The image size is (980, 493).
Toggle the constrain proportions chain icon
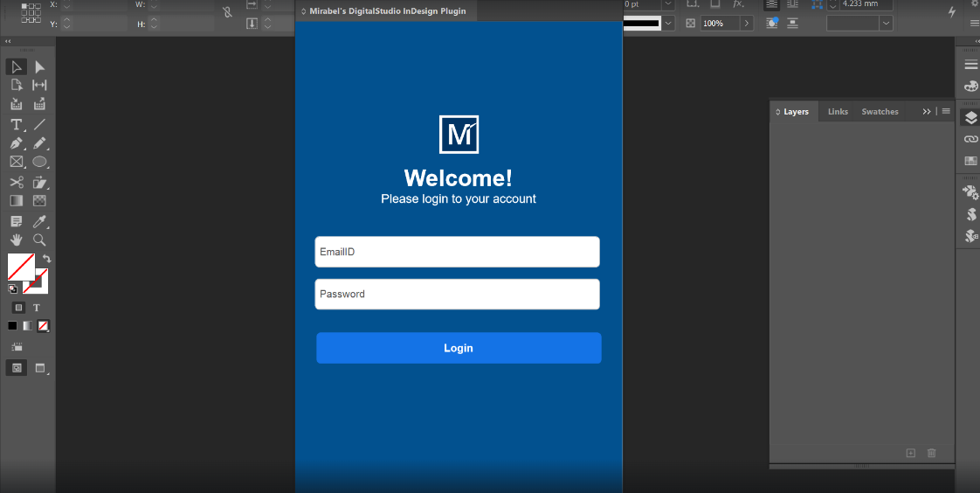click(x=227, y=12)
